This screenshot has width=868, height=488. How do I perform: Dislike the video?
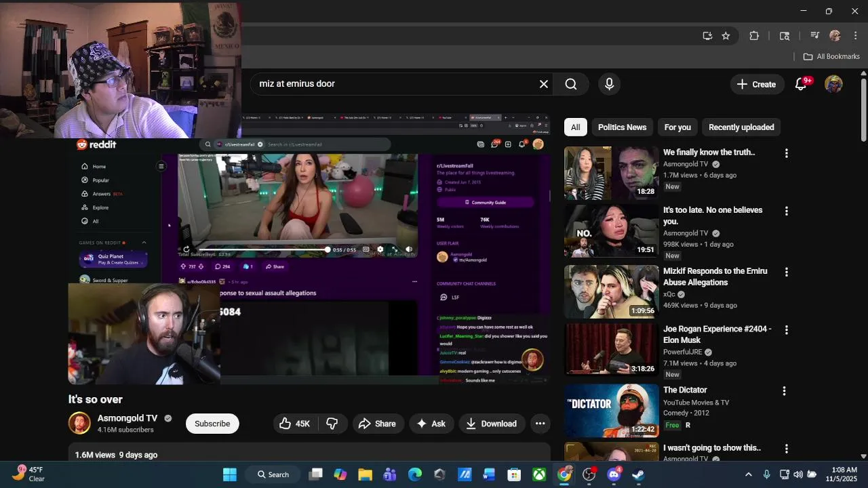pyautogui.click(x=332, y=424)
